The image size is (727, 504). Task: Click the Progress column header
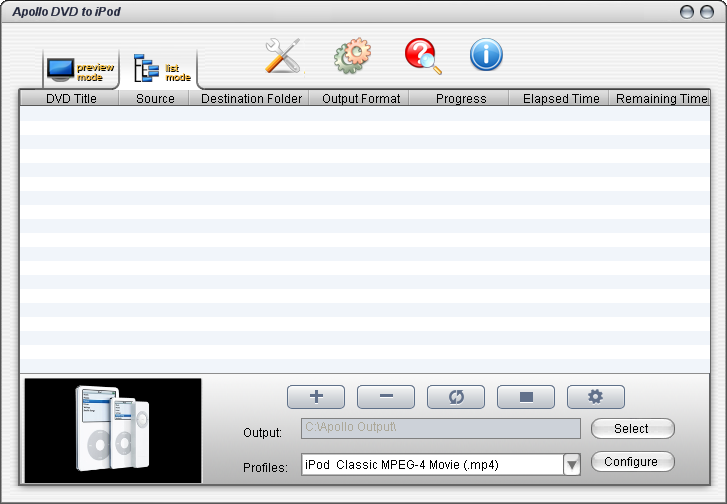pos(460,98)
